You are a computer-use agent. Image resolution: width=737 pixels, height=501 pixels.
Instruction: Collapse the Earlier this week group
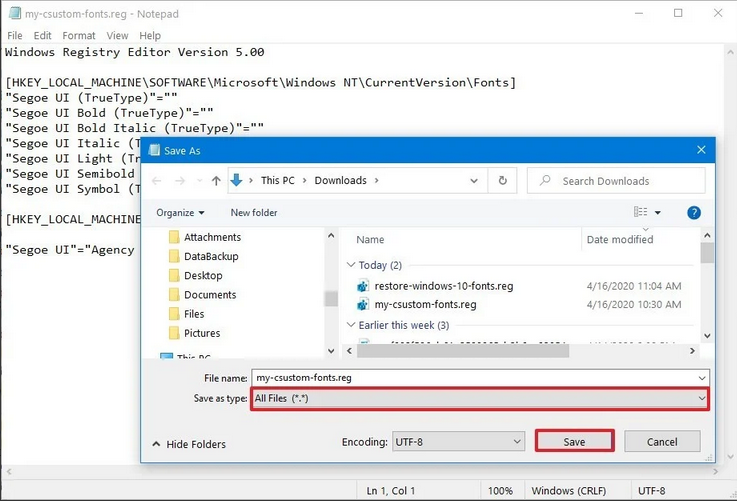tap(351, 325)
